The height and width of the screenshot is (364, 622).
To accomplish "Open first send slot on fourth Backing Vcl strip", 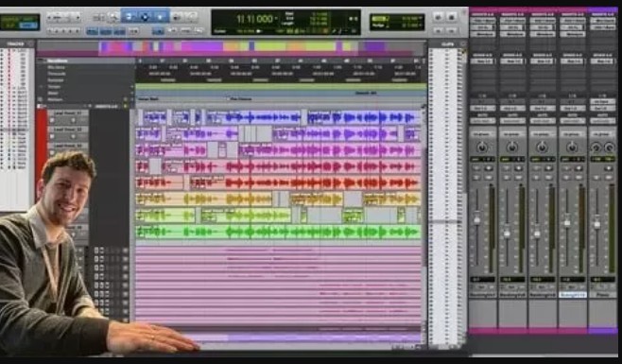I will point(572,61).
